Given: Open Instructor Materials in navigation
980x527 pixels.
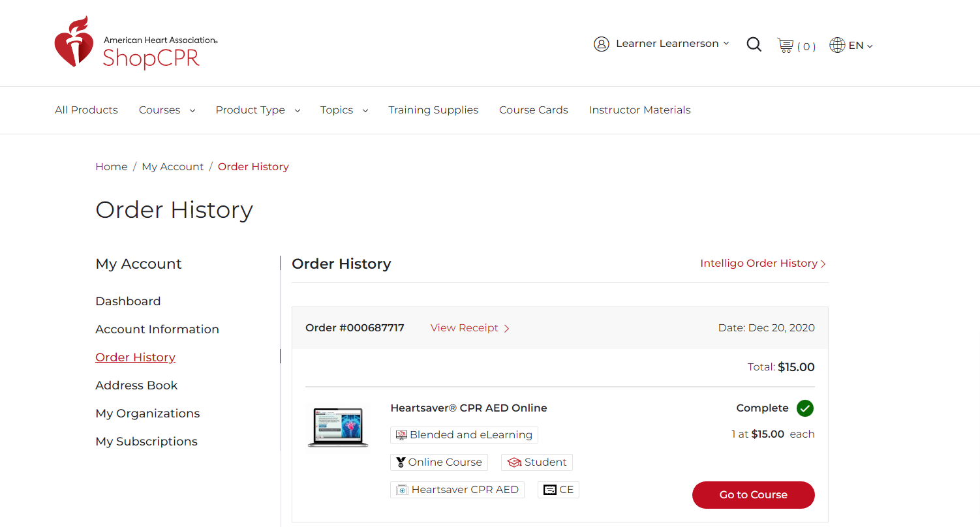Looking at the screenshot, I should point(639,110).
